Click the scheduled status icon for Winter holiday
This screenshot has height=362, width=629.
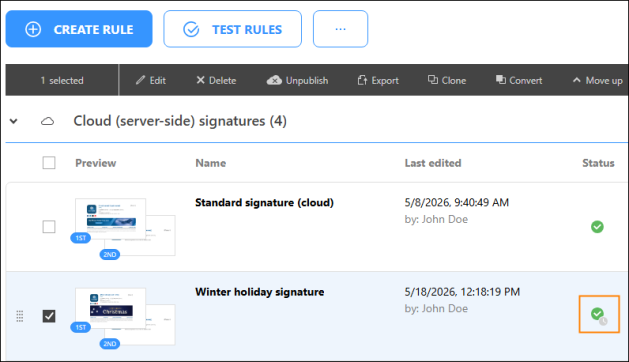tap(599, 315)
